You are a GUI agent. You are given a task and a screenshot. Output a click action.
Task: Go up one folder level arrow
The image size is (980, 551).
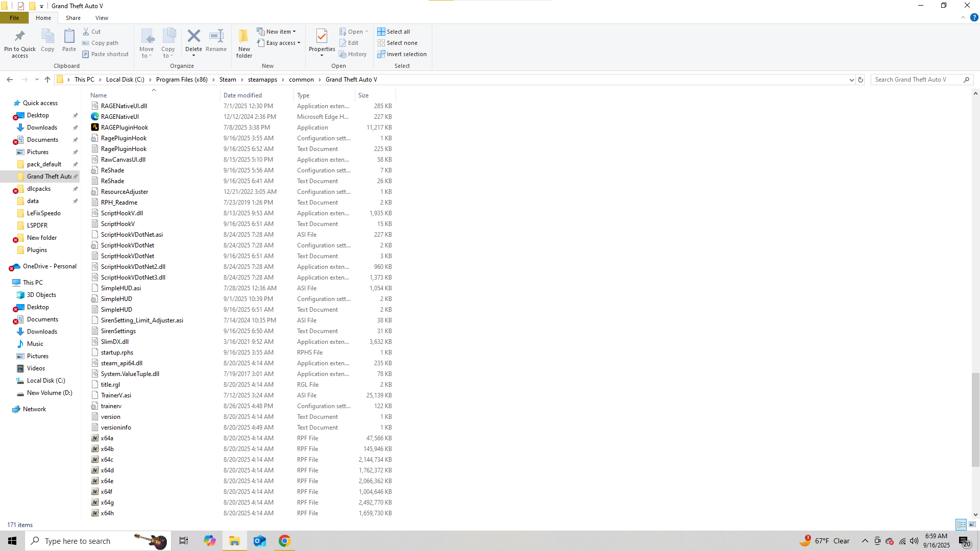(47, 80)
